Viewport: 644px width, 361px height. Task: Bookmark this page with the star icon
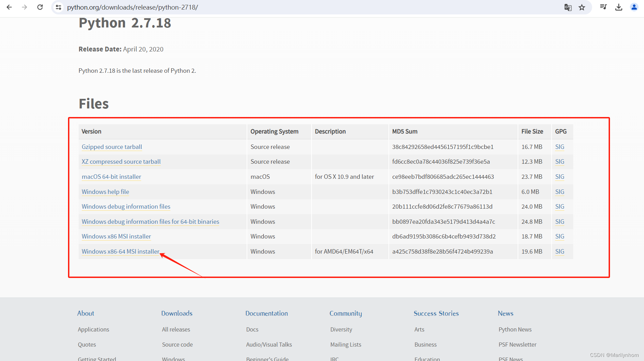(x=582, y=7)
